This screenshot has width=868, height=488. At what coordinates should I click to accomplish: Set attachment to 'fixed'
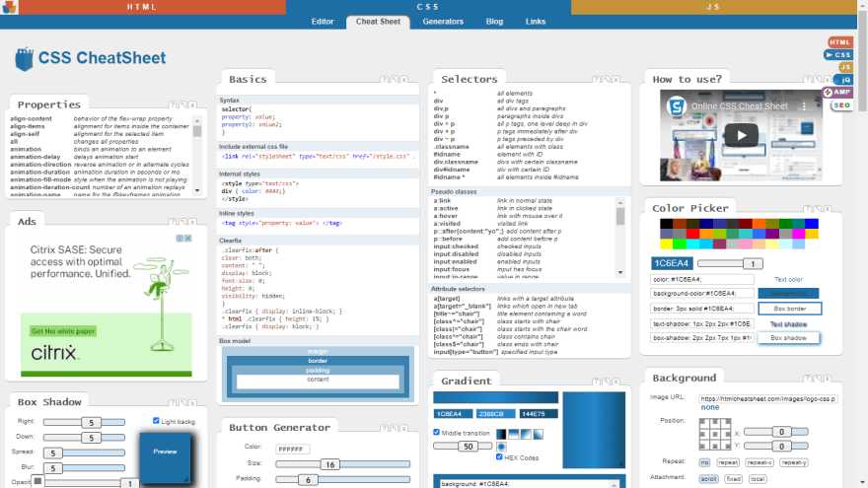coord(734,478)
